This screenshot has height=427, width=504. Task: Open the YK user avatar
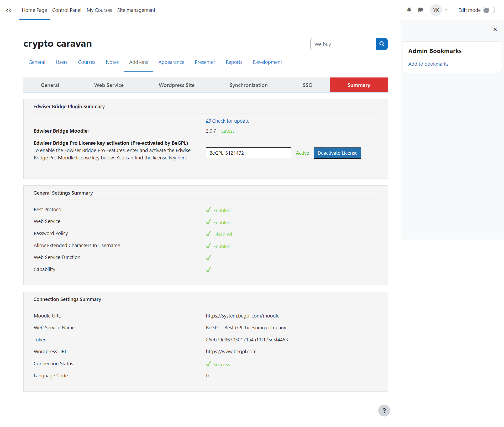pyautogui.click(x=435, y=10)
